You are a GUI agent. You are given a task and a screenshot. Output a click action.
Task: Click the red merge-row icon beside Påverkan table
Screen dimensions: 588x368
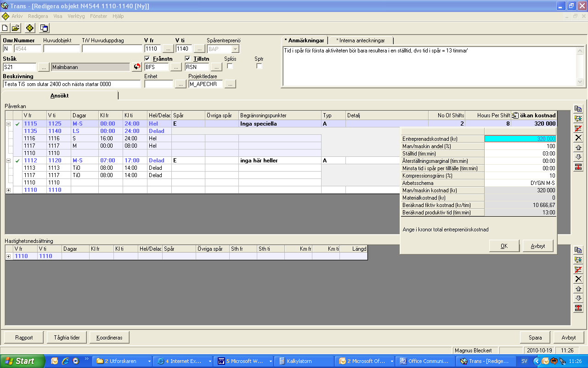(578, 167)
